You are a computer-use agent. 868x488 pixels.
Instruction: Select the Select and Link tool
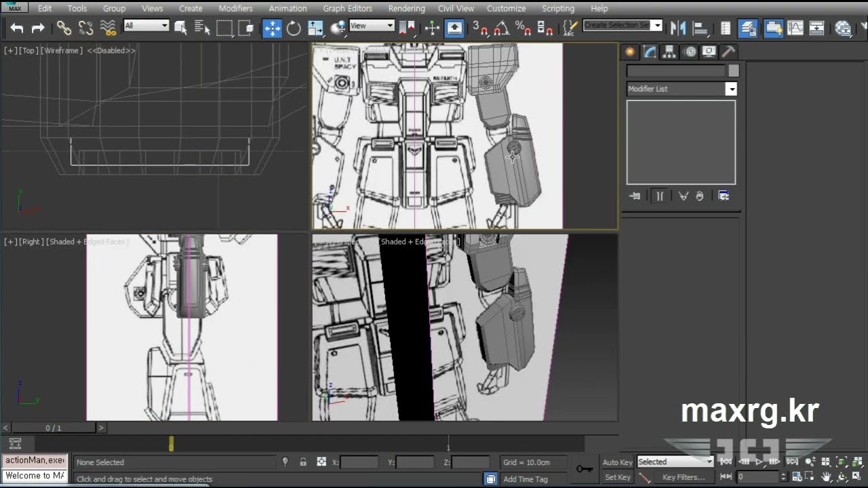(64, 28)
